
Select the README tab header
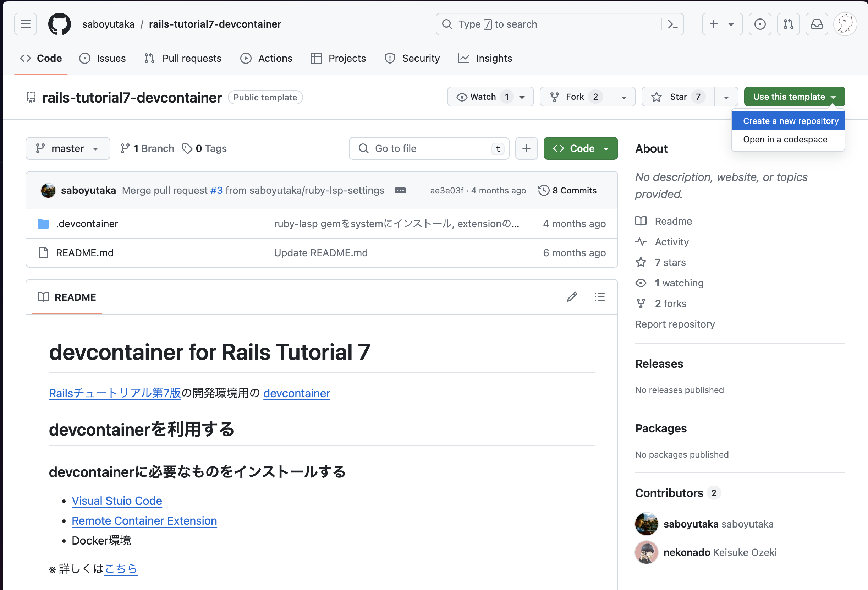pos(67,297)
